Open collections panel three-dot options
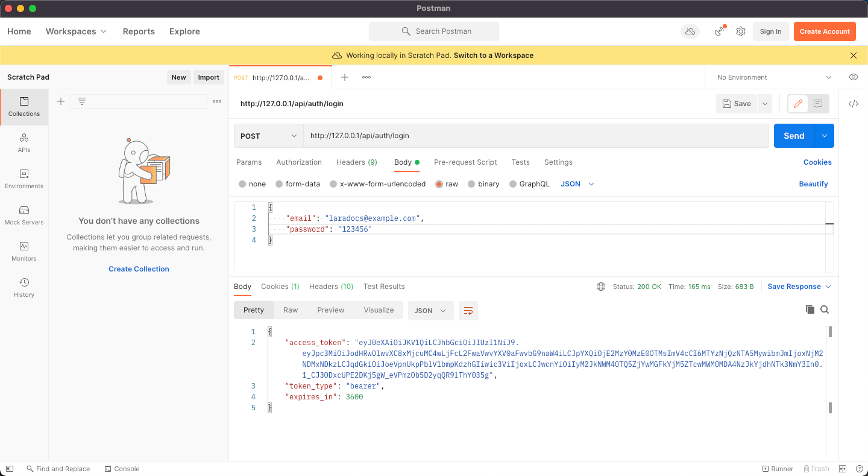 (217, 101)
